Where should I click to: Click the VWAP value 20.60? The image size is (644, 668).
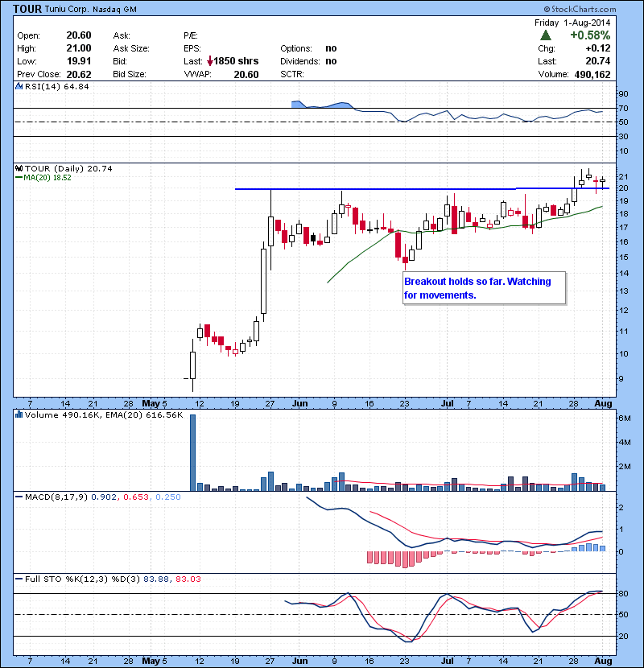pos(246,75)
